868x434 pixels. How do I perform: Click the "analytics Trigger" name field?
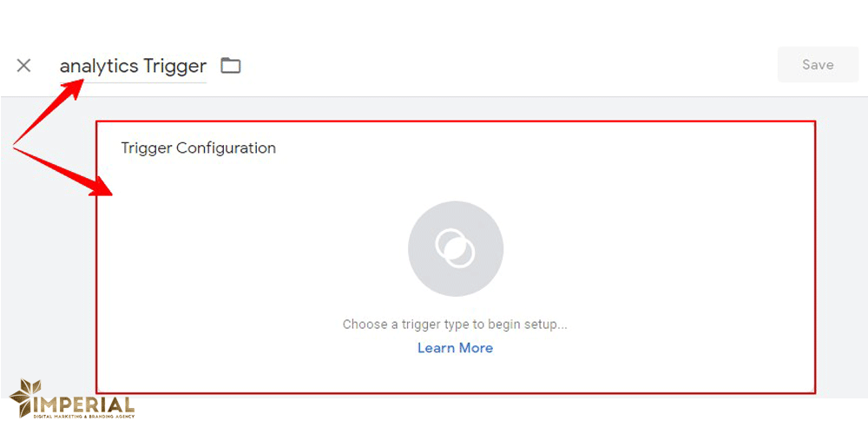click(x=133, y=66)
